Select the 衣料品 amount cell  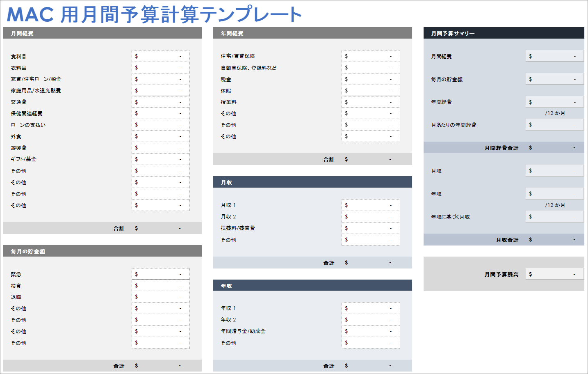(x=161, y=68)
